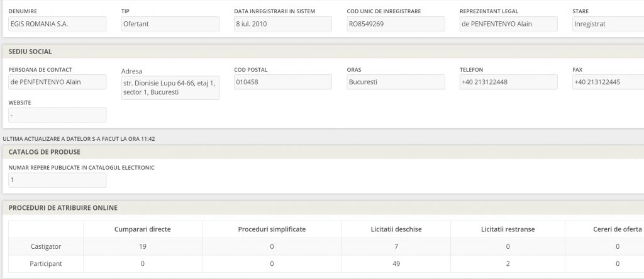Viewport: 644px width, 279px height.
Task: Click the PERSOANA DE CONTACT field
Action: pyautogui.click(x=57, y=82)
